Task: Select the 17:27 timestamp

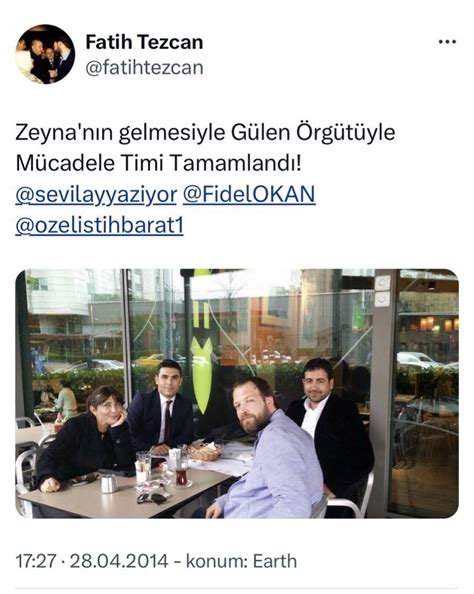Action: coord(36,561)
